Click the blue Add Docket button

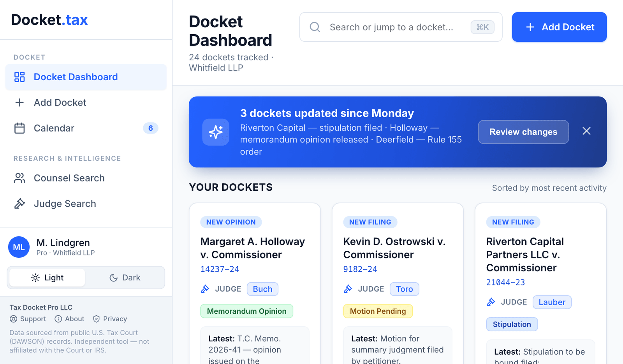tap(559, 27)
